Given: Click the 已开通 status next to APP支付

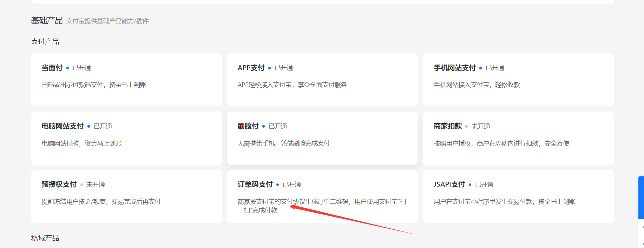Looking at the screenshot, I should tap(284, 68).
